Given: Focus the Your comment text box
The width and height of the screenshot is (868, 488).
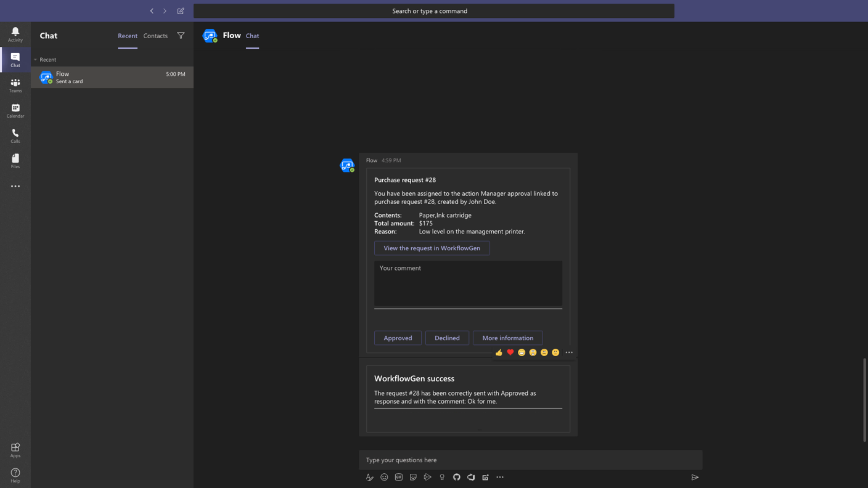Looking at the screenshot, I should 468,284.
